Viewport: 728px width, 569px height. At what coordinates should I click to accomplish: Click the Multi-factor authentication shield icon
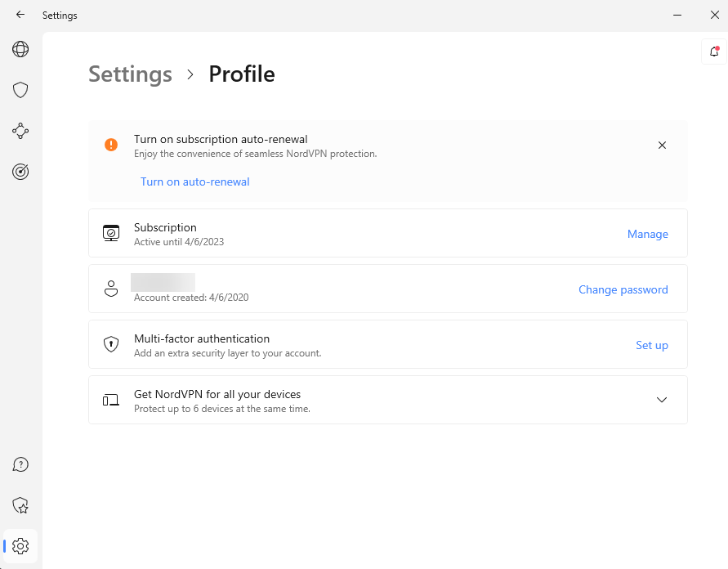click(111, 344)
